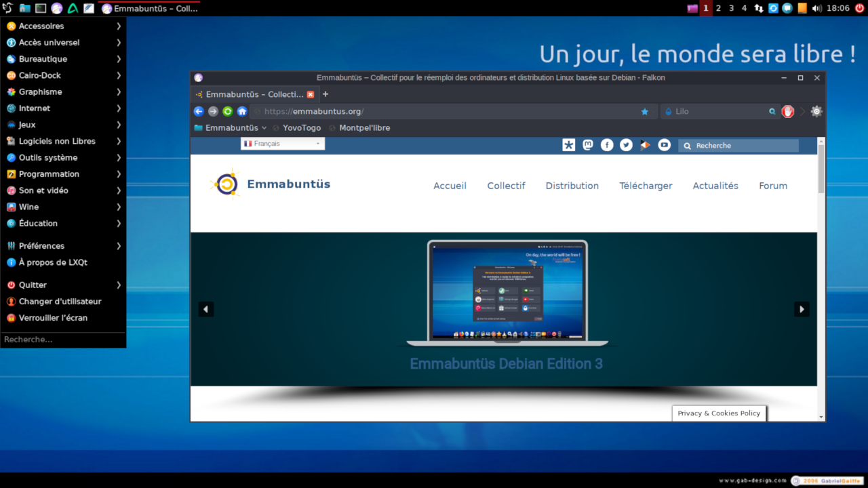Expand the Graphisme submenu
The width and height of the screenshot is (868, 488).
coord(63,91)
